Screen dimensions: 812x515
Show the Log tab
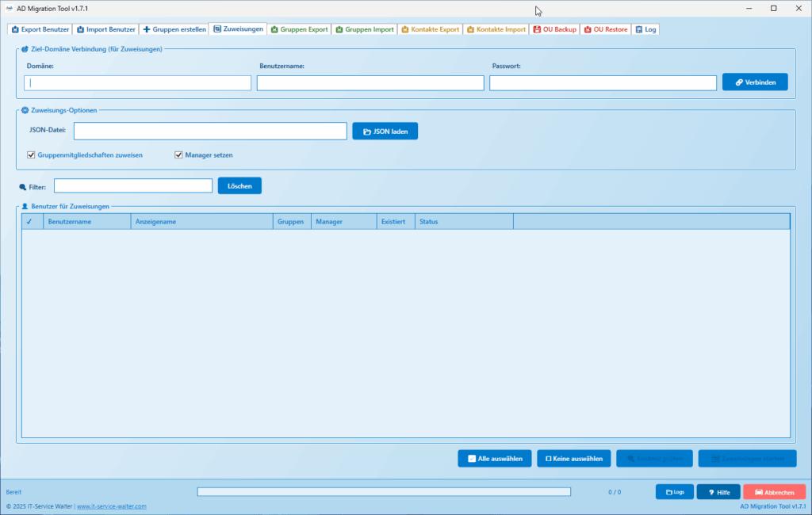pyautogui.click(x=645, y=29)
